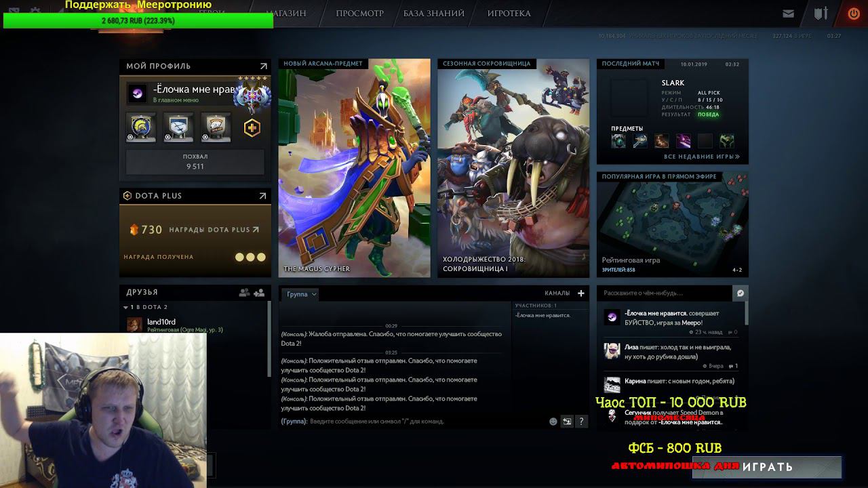
Task: Open the БАЗА ЗНАНИЙ menu tab
Action: (x=434, y=14)
